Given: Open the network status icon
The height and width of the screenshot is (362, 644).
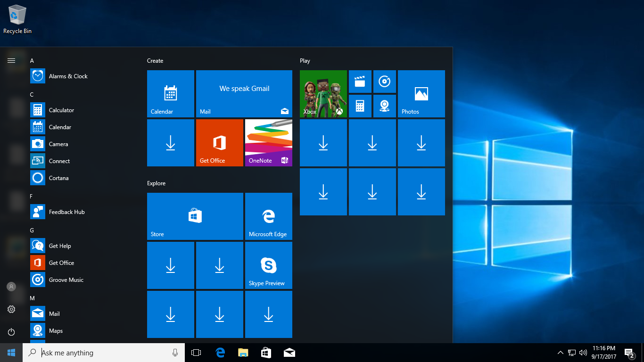Looking at the screenshot, I should click(x=572, y=353).
